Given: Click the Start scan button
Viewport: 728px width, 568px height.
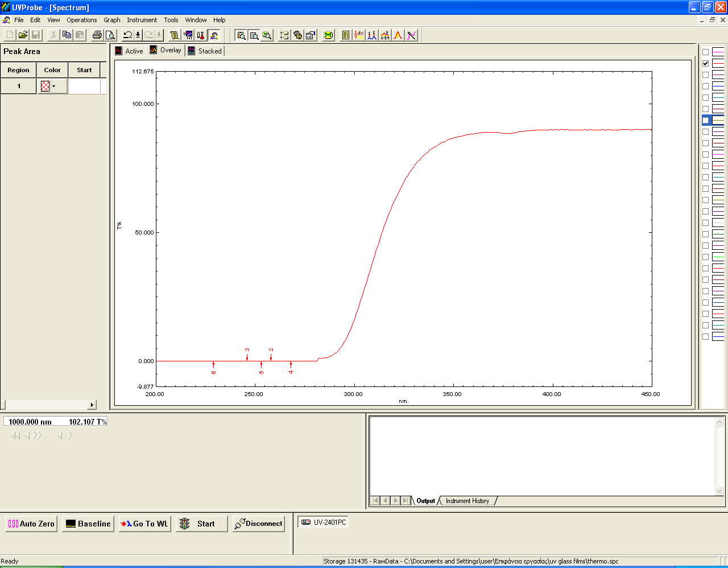Looking at the screenshot, I should tap(201, 524).
